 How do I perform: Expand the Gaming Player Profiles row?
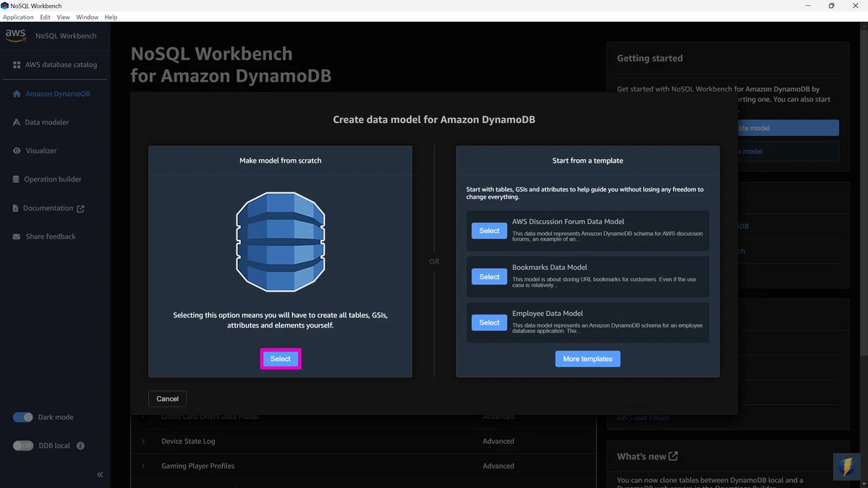[x=143, y=466]
